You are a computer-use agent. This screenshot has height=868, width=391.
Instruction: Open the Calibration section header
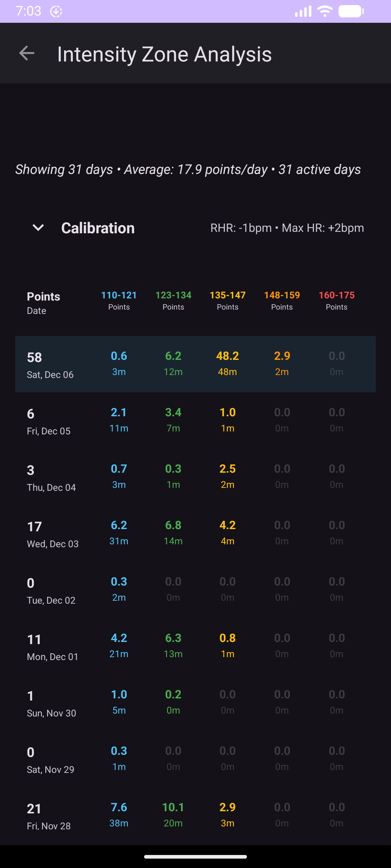pyautogui.click(x=98, y=228)
